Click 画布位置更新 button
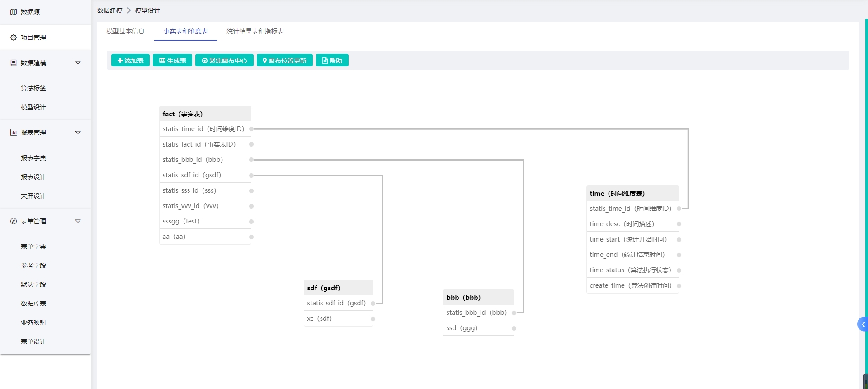868x389 pixels. (x=285, y=61)
